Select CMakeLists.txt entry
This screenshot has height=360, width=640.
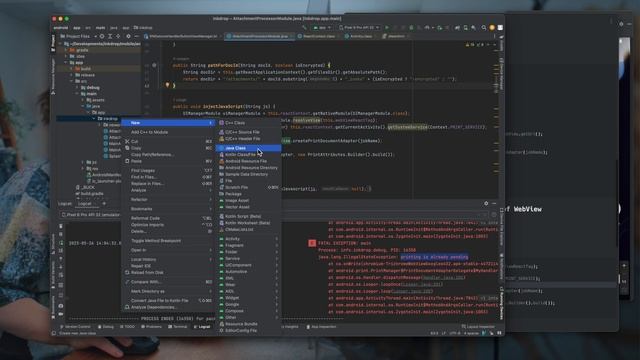[x=248, y=229]
